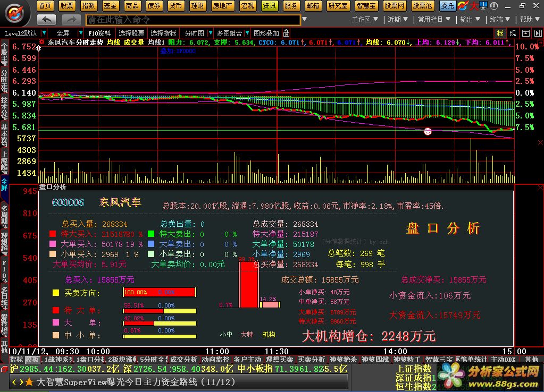Image resolution: width=544 pixels, height=392 pixels.
Task: Select the 模板 bottom tab
Action: (33, 360)
